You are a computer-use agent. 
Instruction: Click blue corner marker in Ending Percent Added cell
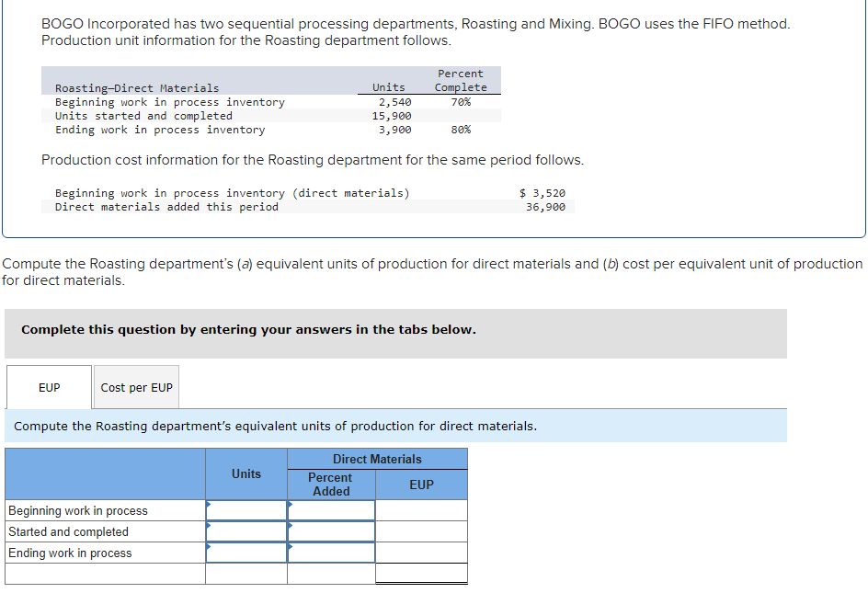coord(290,547)
